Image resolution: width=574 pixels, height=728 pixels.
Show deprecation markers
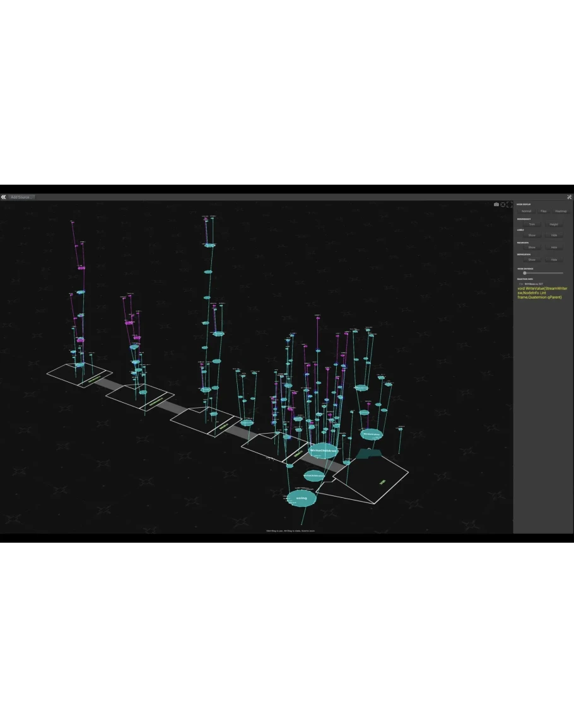532,259
